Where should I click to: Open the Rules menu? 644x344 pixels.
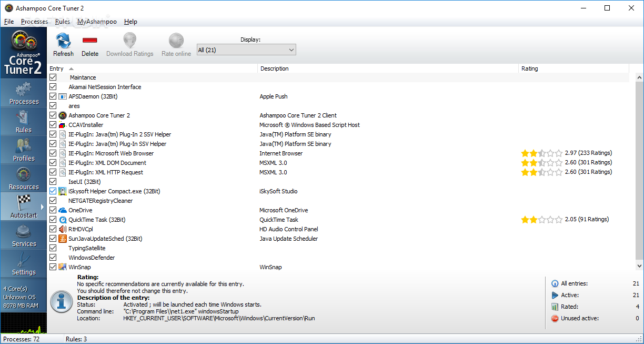coord(62,22)
